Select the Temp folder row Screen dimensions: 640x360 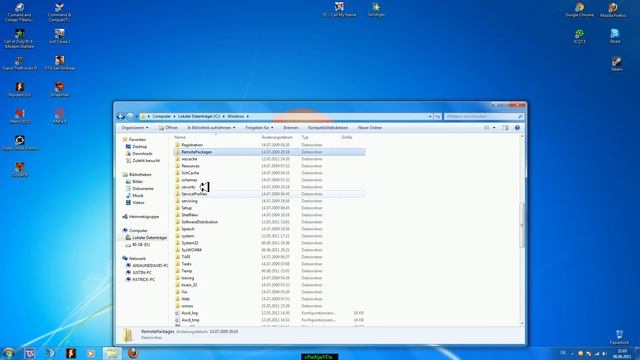point(269,271)
